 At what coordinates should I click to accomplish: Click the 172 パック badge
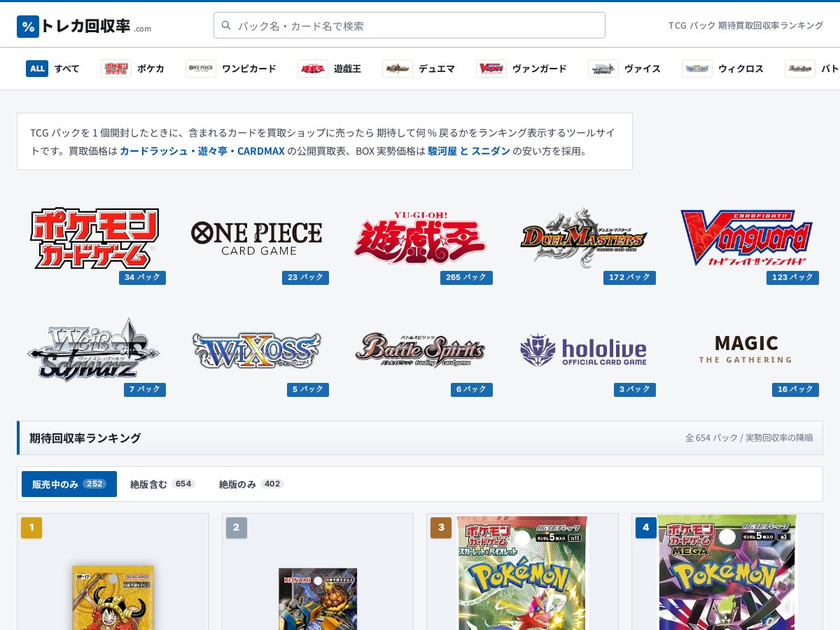[629, 278]
